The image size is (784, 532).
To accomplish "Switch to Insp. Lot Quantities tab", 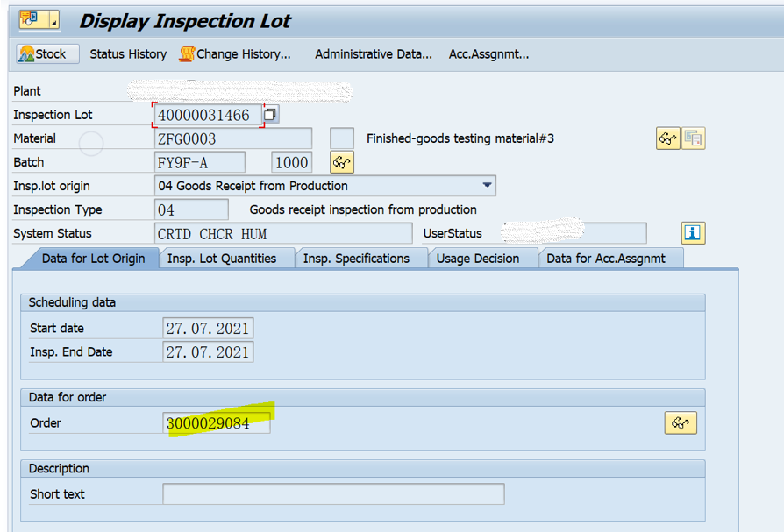I will coord(222,259).
